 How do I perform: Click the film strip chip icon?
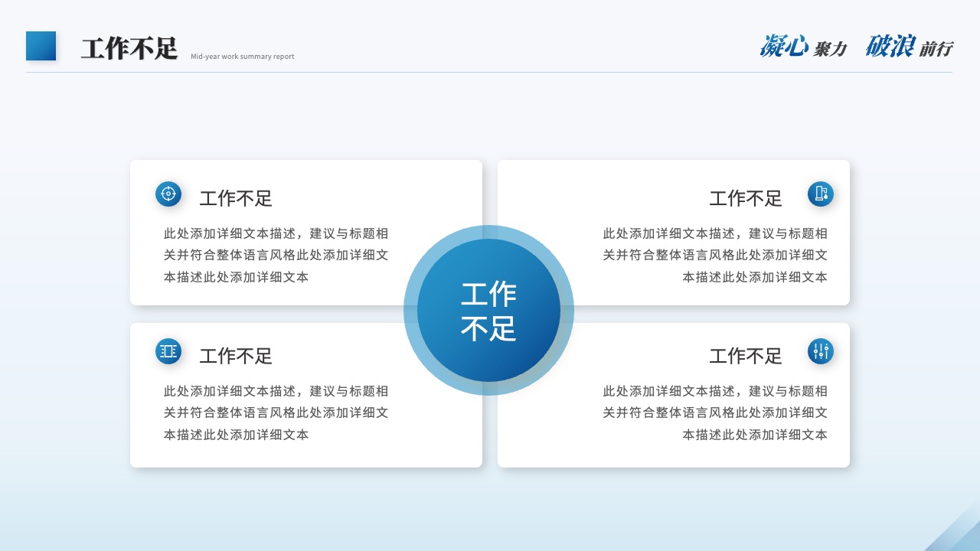(x=168, y=351)
